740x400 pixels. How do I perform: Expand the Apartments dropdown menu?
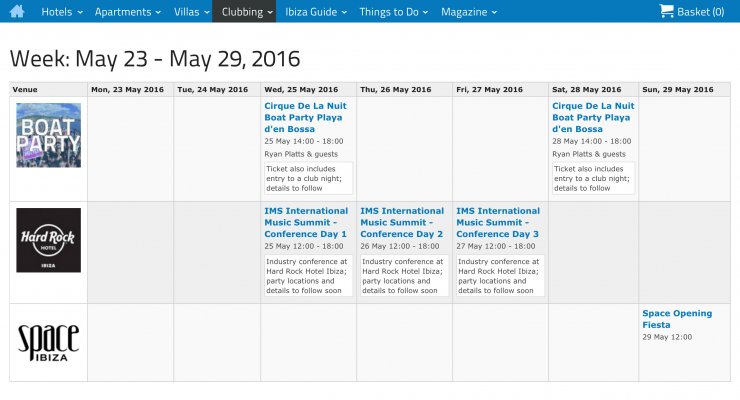pos(128,11)
